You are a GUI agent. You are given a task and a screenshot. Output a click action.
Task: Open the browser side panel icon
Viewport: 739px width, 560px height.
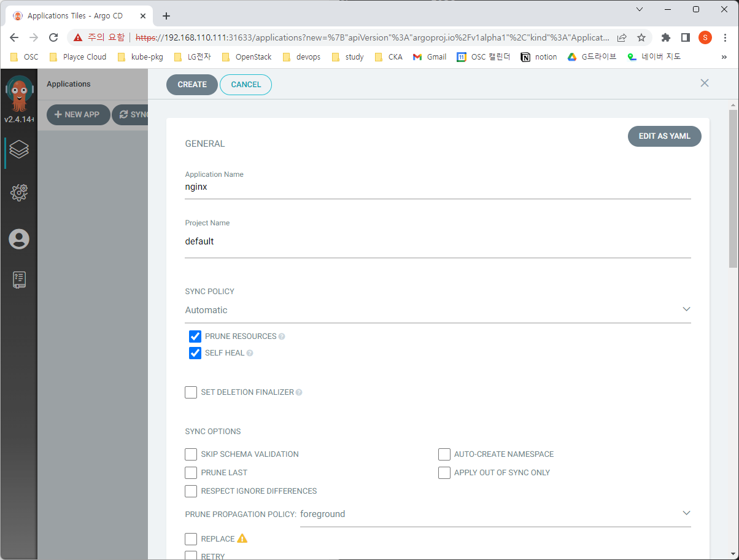(x=686, y=37)
